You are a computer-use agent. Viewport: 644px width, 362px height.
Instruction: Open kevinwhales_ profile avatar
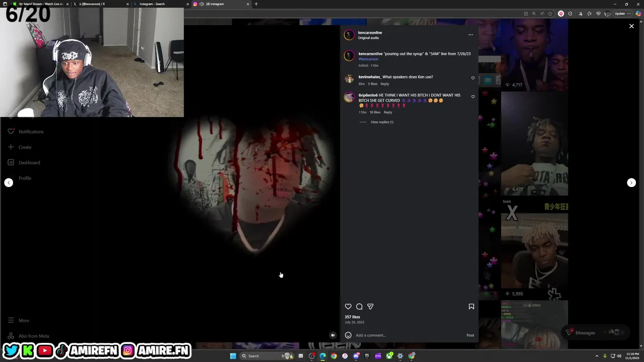tap(349, 79)
